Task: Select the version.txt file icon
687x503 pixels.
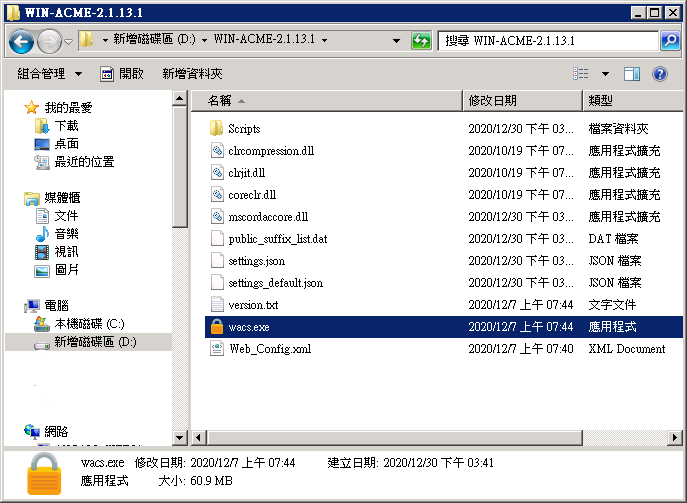Action: click(x=217, y=305)
